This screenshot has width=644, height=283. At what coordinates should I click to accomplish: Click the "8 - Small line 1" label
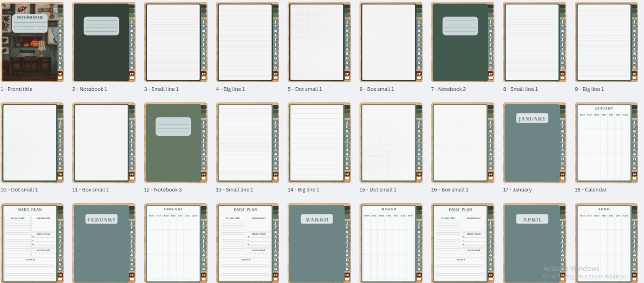click(520, 89)
